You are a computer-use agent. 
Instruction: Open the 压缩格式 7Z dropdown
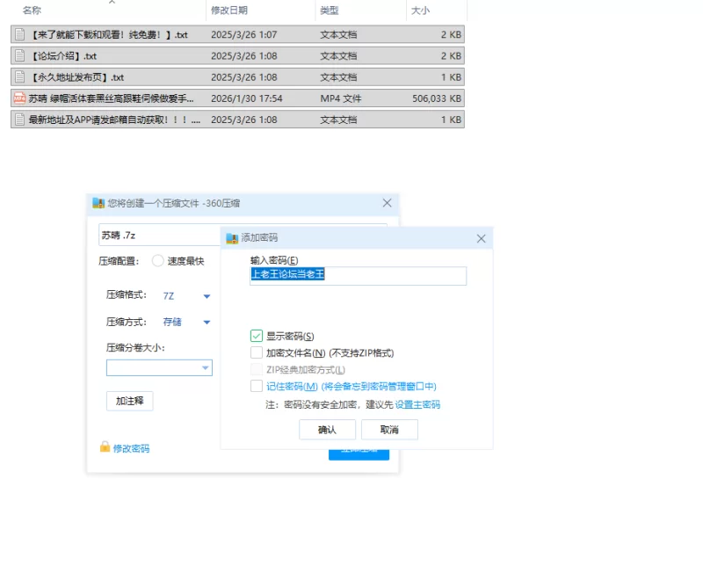pos(207,296)
